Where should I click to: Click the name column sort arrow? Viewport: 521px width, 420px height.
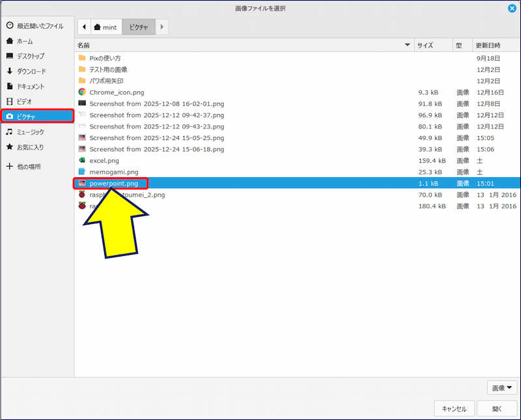(x=408, y=46)
